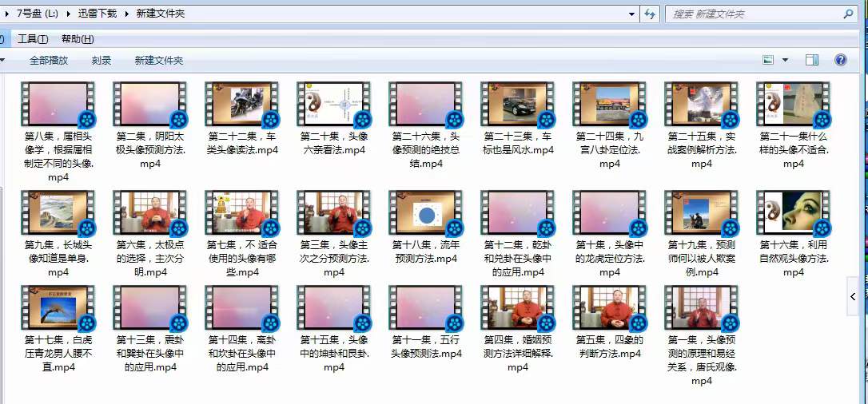Click the 全部播放 button
The image size is (868, 404).
pos(49,61)
